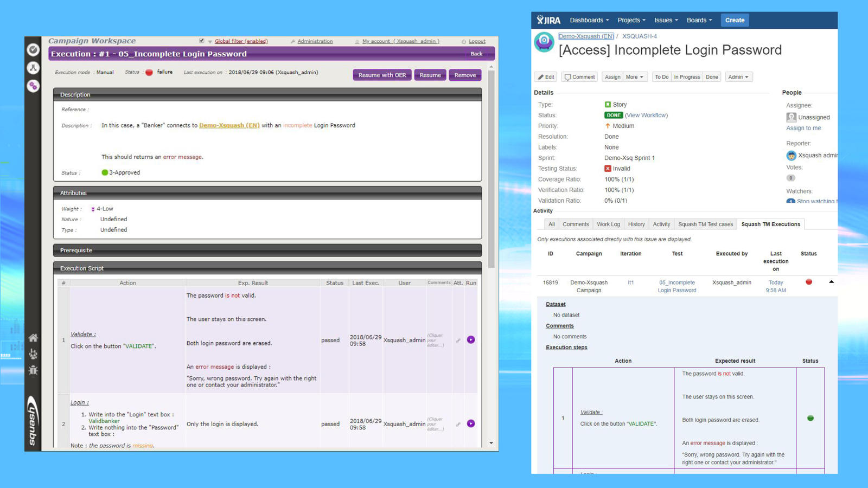Click the votes count badge
This screenshot has height=488, width=868.
tap(791, 178)
